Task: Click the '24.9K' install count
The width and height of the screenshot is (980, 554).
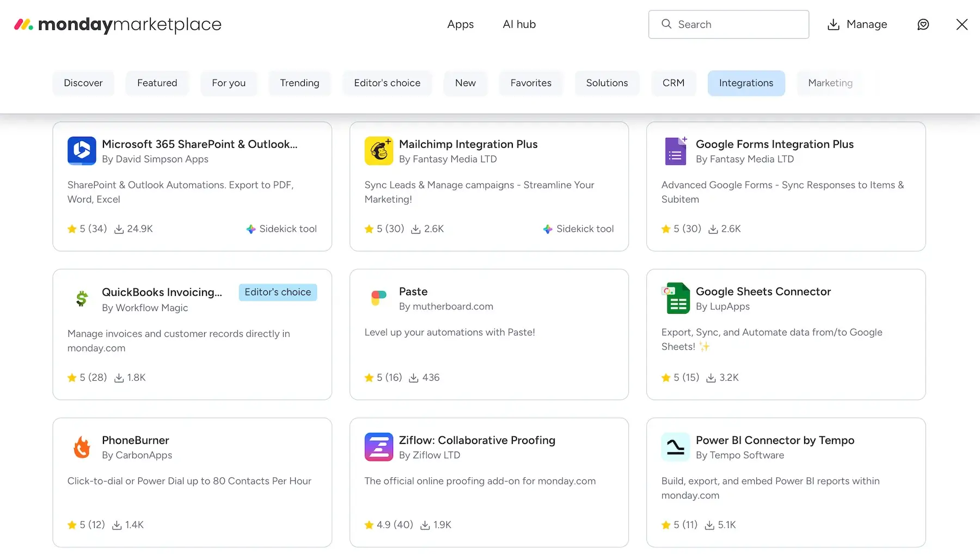Action: click(140, 229)
